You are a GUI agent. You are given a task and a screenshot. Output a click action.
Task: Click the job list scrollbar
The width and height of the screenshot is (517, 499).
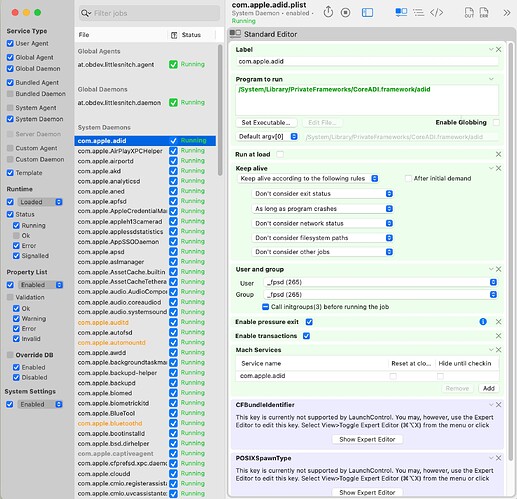pos(220,110)
